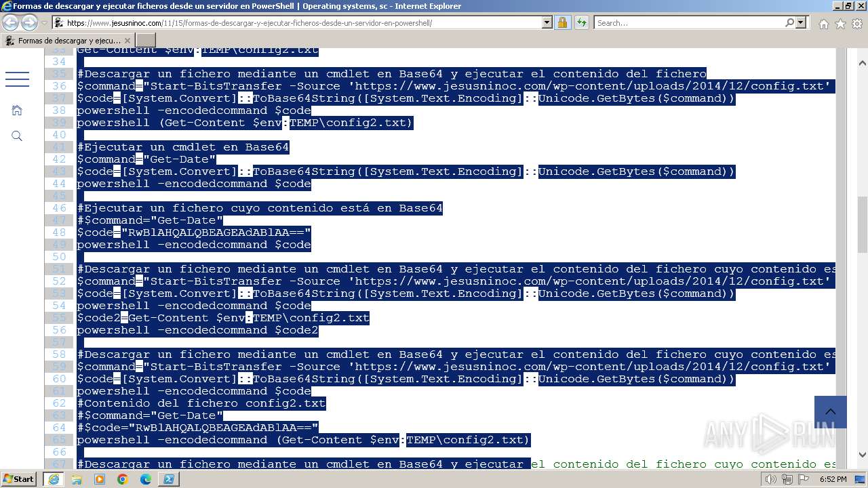This screenshot has width=868, height=488.
Task: Click 'powershell -encodedcommand $code2' line
Action: [197, 330]
